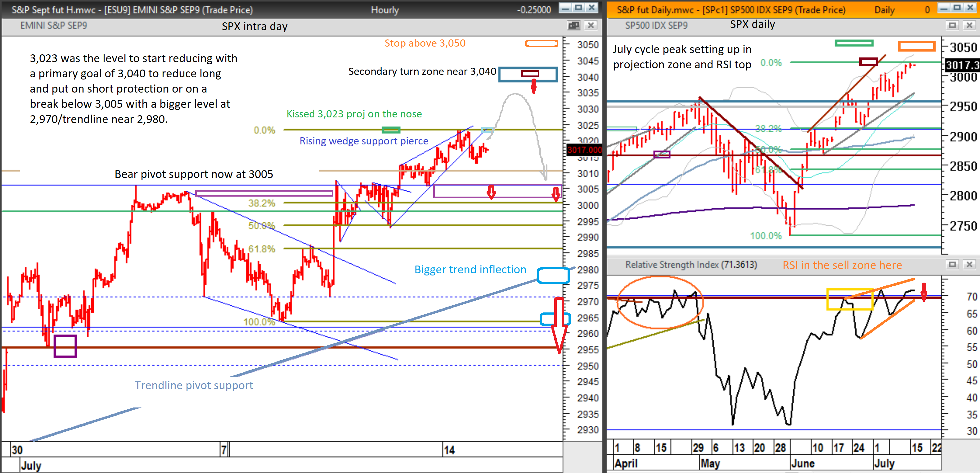Screen dimensions: 980x473
Task: Maximize the S&P Sept fut Hourly window
Action: click(x=578, y=8)
